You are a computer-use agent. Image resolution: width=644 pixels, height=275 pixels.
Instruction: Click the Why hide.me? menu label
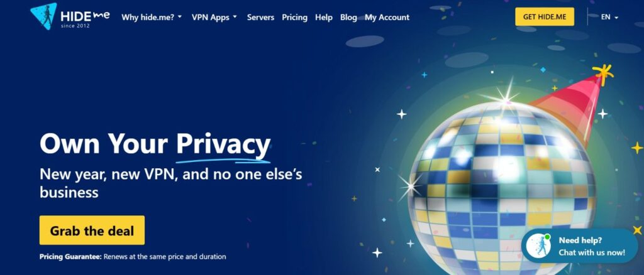click(148, 17)
